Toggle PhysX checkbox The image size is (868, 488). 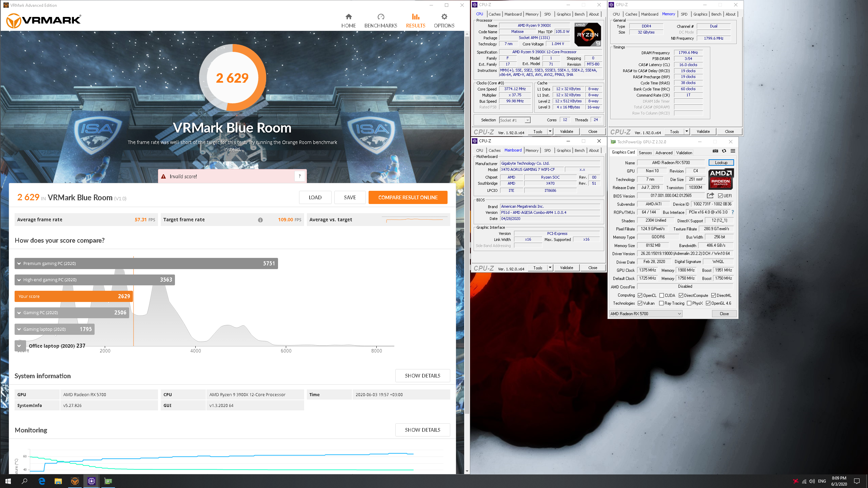pos(689,303)
